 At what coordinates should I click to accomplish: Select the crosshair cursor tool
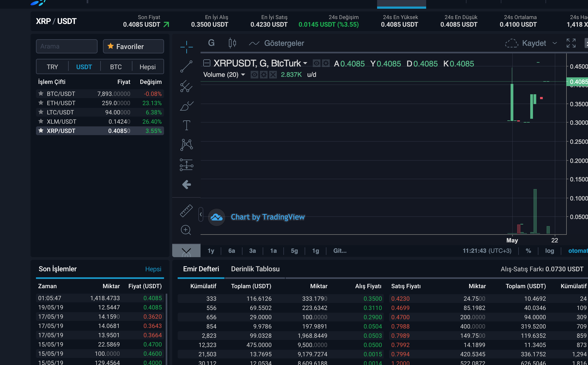click(186, 46)
